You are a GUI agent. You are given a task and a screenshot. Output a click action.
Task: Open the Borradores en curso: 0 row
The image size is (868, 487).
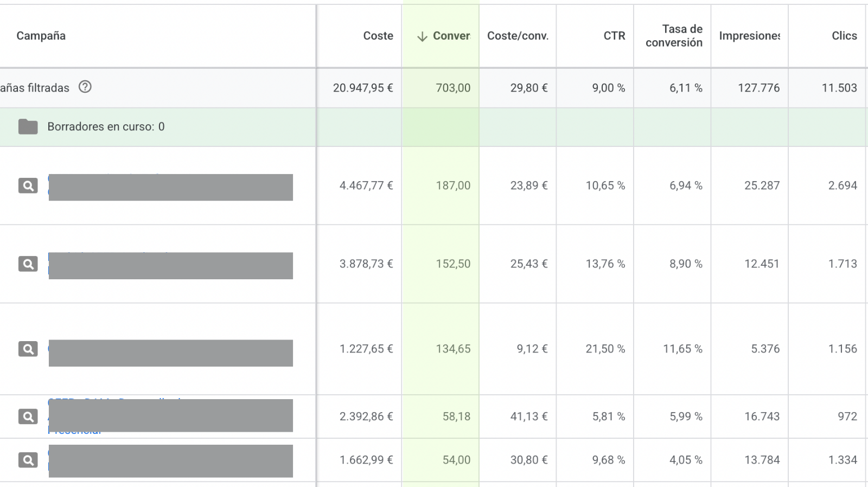coord(106,127)
